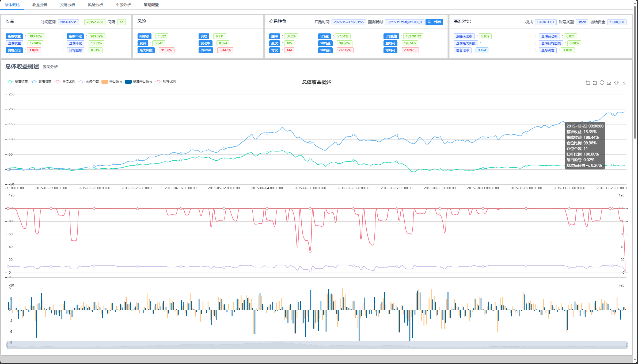Click the chart zoom area tool icon
Viewport: 638px width, 364px height.
(x=588, y=83)
